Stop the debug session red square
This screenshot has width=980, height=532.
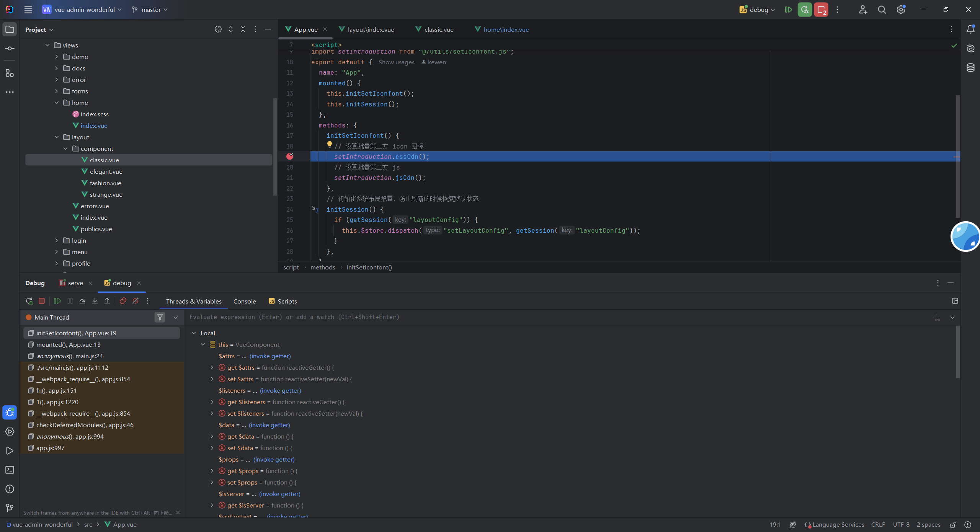(42, 301)
